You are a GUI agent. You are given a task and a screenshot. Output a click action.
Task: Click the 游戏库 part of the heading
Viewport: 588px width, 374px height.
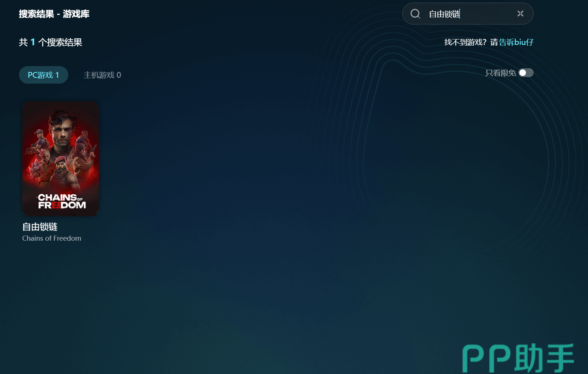76,14
